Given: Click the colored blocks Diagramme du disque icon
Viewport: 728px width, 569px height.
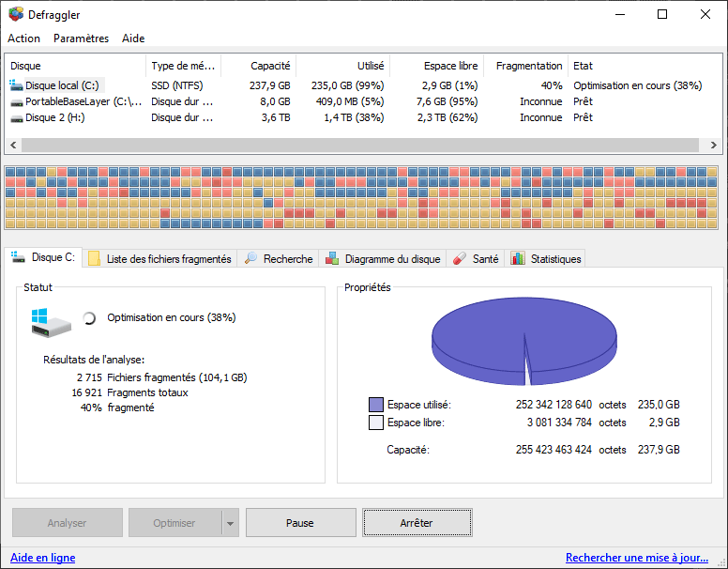Looking at the screenshot, I should 332,258.
